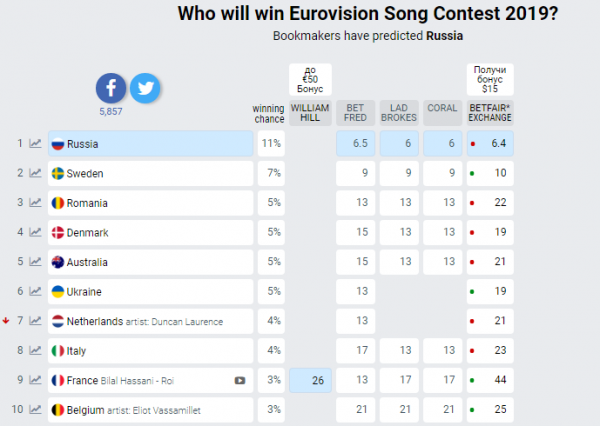Share via the Twitter bird icon
This screenshot has width=600, height=426.
tap(145, 88)
